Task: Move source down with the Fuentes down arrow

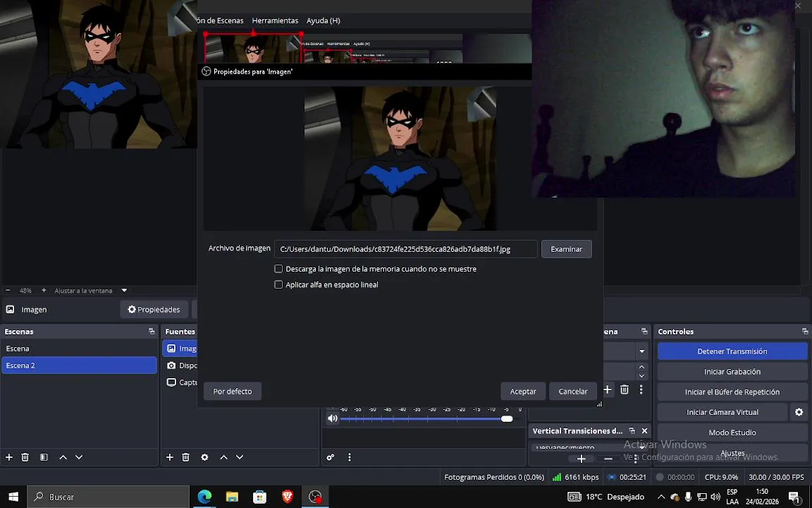Action: tap(239, 457)
